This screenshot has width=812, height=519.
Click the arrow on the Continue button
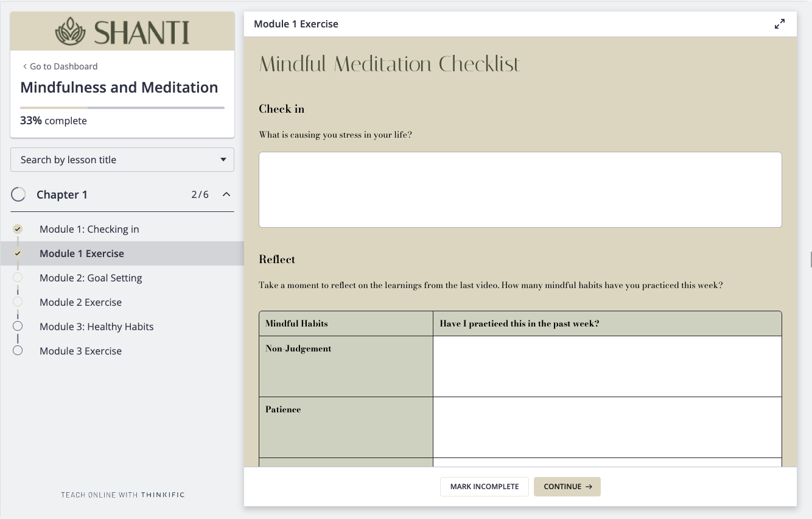click(x=589, y=487)
